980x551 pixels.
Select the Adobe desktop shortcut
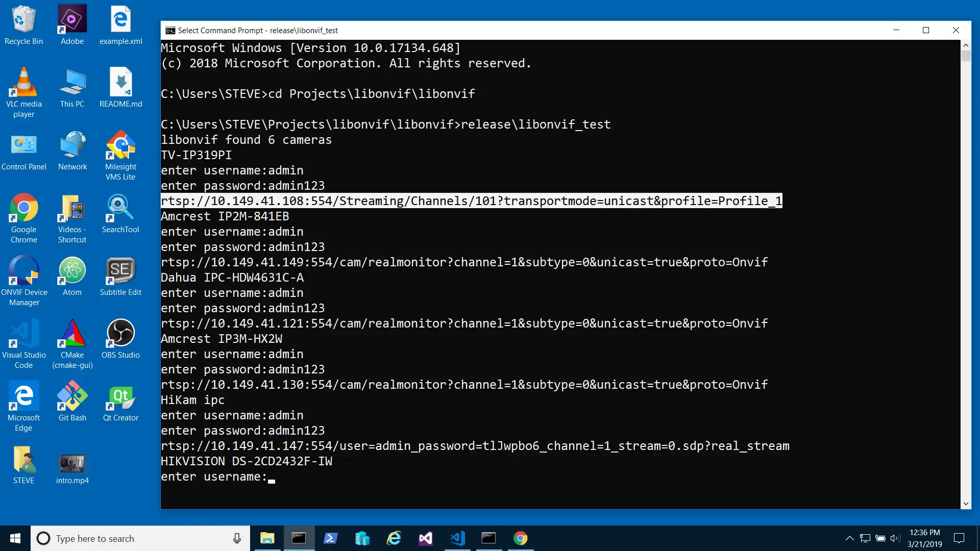(x=72, y=25)
